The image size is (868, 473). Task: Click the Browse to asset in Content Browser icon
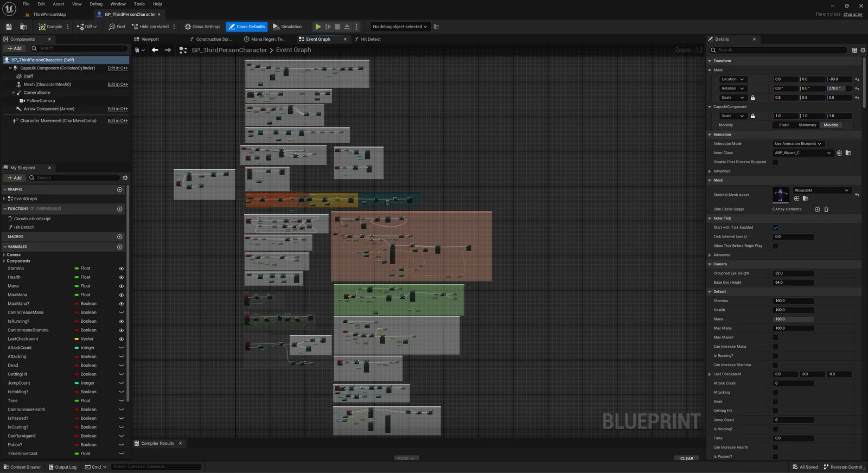24,27
